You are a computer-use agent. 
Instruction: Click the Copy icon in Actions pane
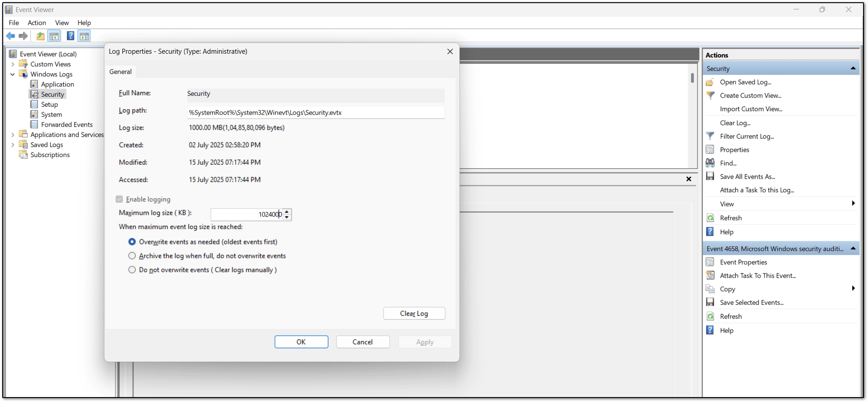click(x=710, y=289)
